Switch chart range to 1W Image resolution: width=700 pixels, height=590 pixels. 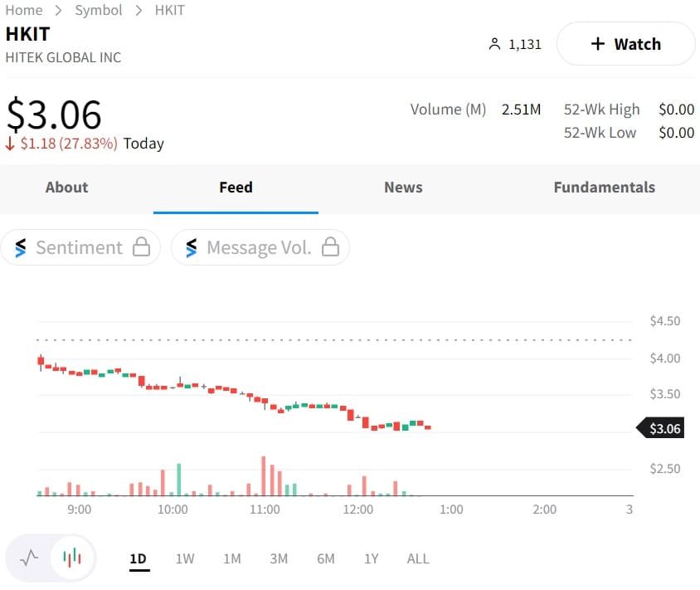click(x=185, y=558)
